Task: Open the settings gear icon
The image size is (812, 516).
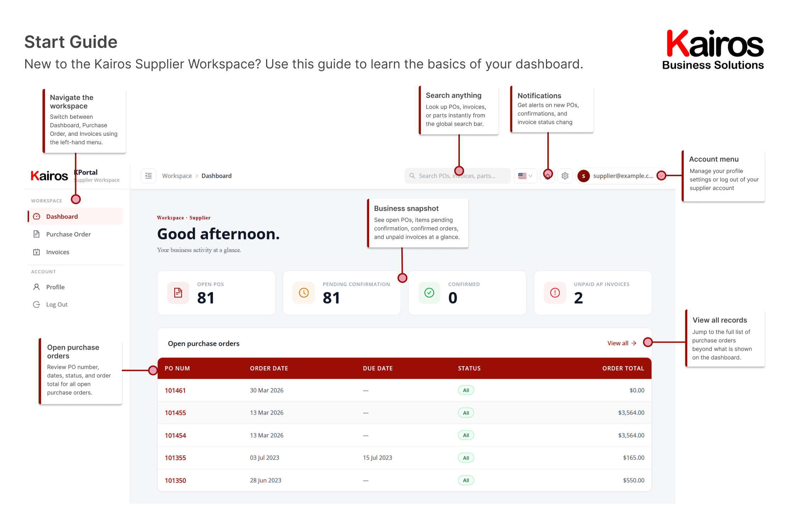Action: 565,176
